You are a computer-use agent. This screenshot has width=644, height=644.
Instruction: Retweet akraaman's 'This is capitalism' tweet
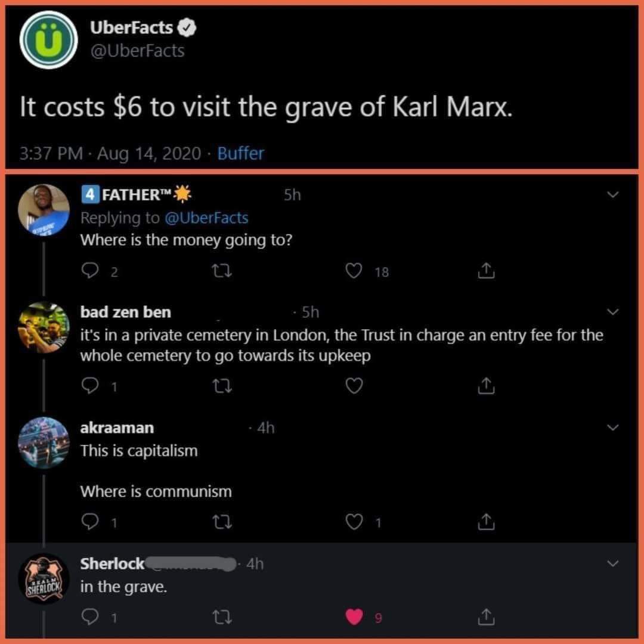pos(222,522)
